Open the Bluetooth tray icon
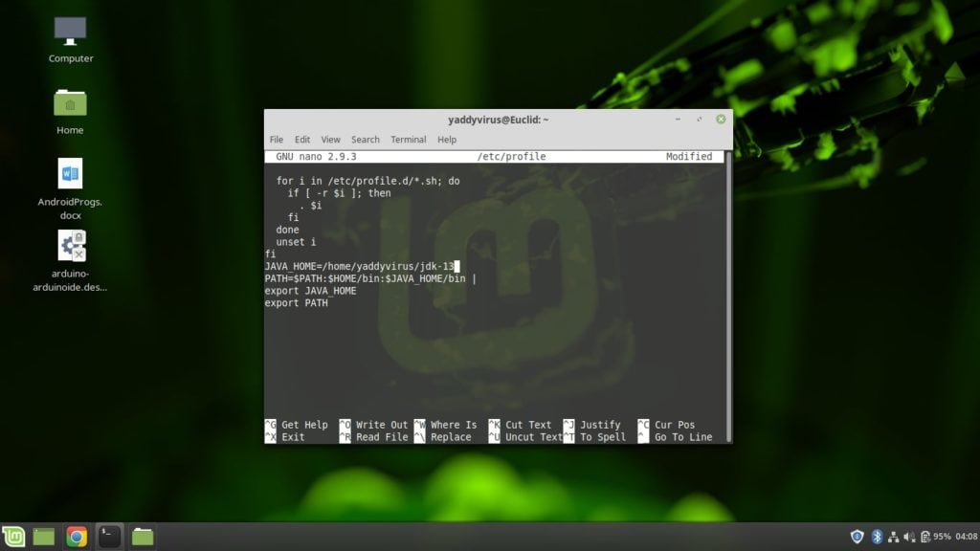 tap(877, 536)
